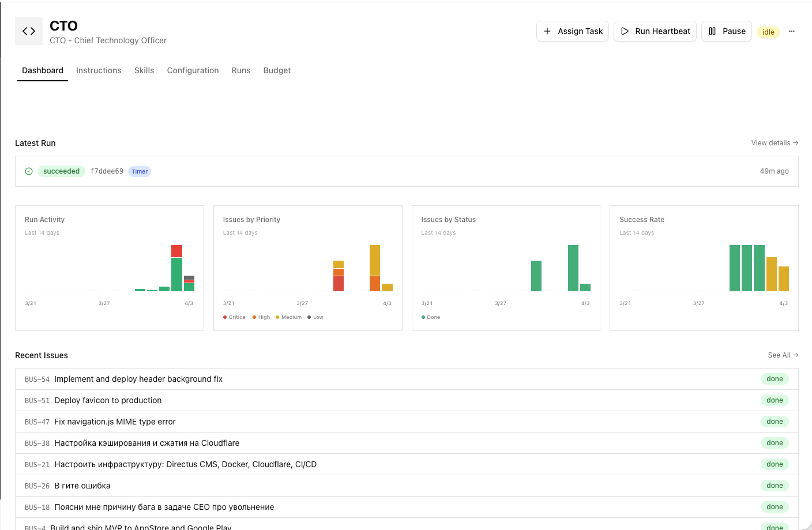Select the Budget tab
The width and height of the screenshot is (812, 530).
click(x=277, y=70)
